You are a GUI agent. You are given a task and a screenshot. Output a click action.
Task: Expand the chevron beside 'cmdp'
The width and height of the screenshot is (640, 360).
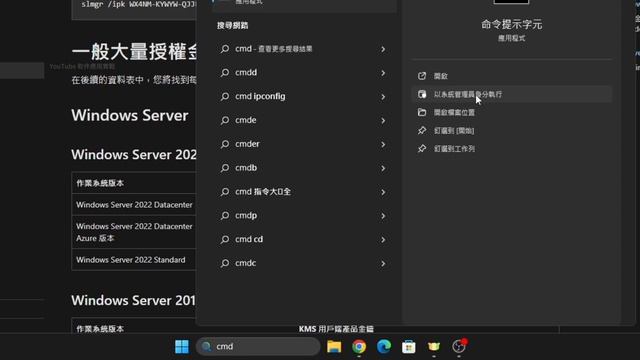[383, 216]
